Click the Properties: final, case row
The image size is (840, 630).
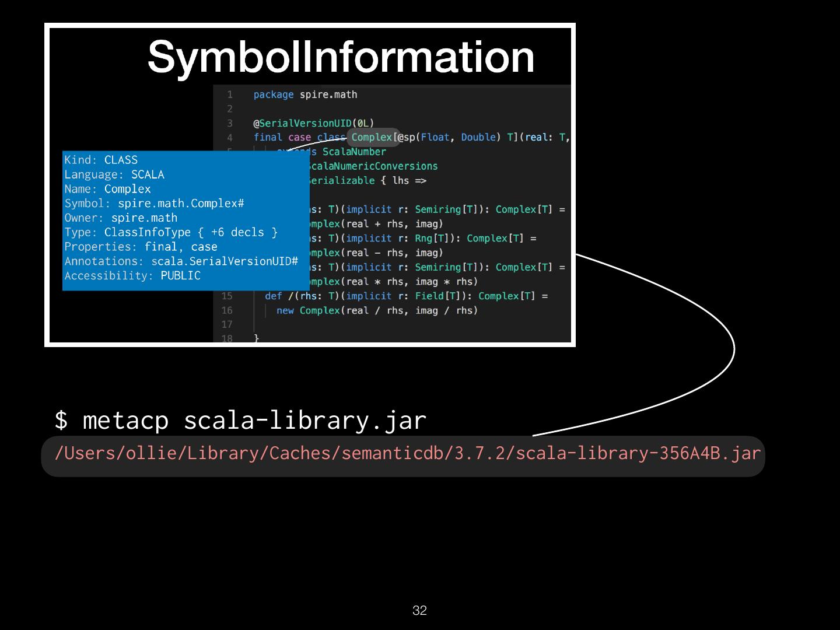click(x=141, y=247)
